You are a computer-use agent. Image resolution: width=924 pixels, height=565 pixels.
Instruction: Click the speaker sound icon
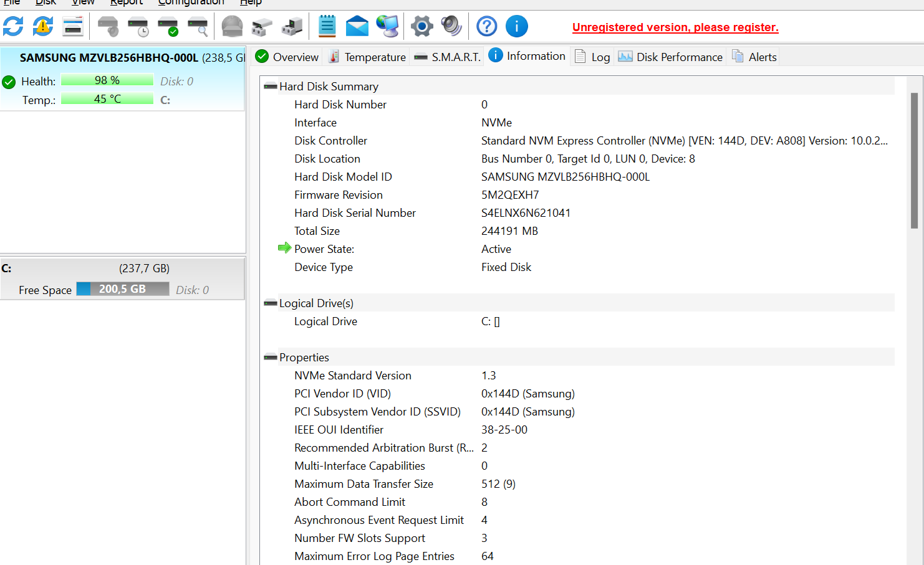coord(451,26)
